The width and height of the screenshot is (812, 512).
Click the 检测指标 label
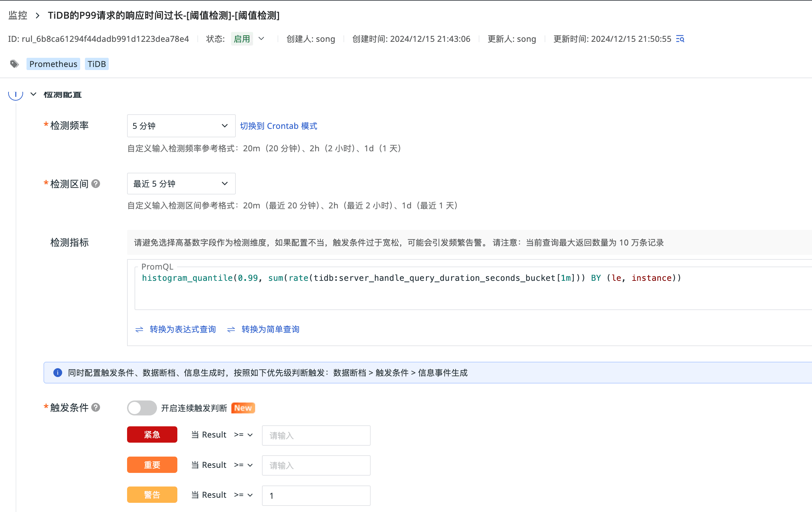pos(69,242)
